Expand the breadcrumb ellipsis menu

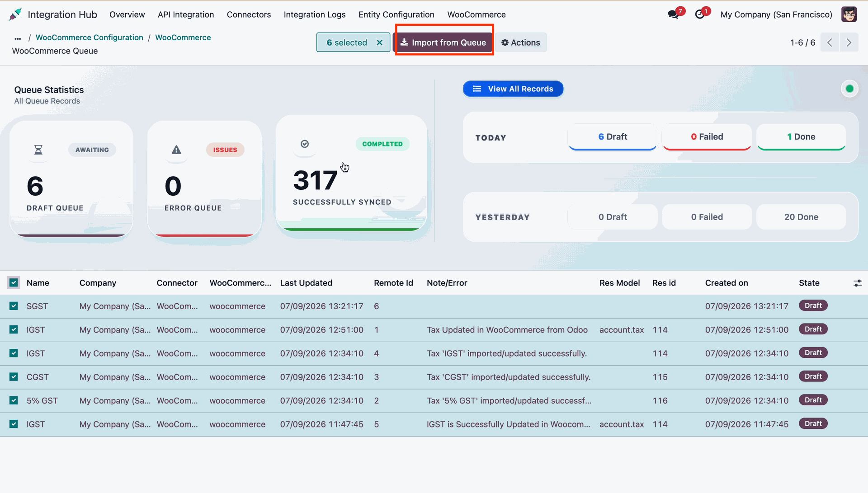tap(18, 38)
